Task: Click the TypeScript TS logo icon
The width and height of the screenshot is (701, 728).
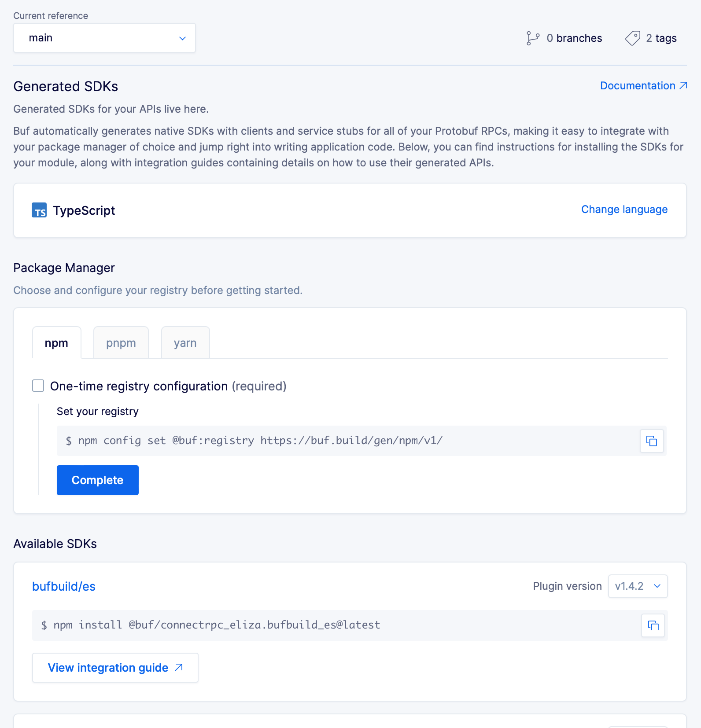Action: point(39,210)
